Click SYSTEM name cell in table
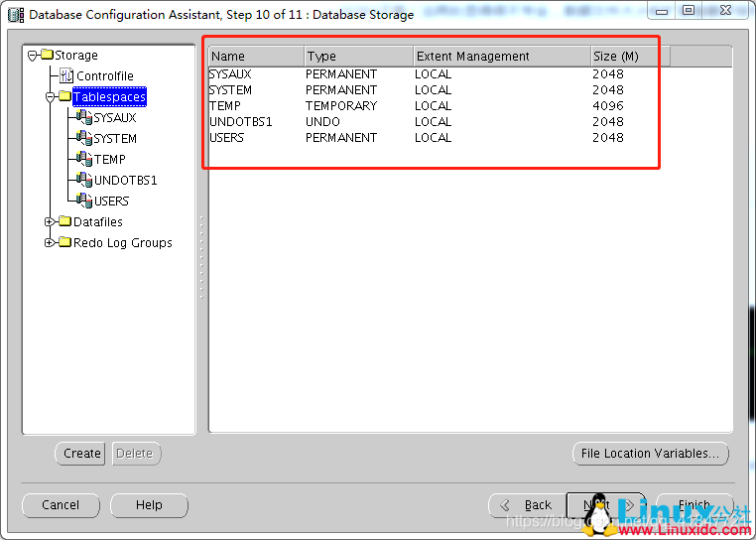Image resolution: width=756 pixels, height=540 pixels. 230,90
